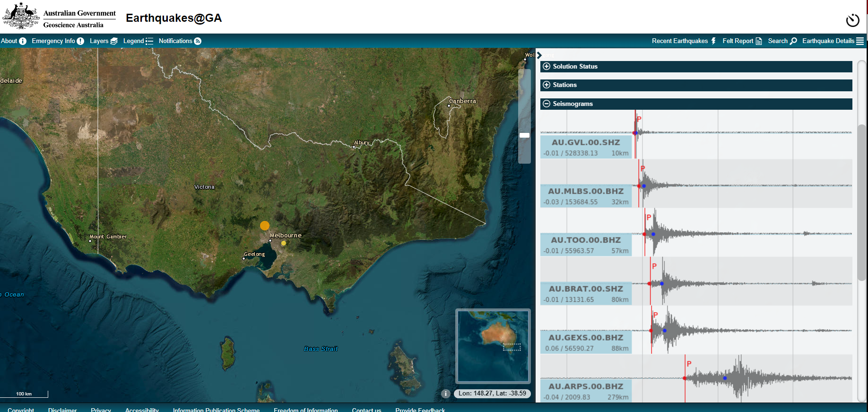Click the Australian Government crest logo
The image size is (868, 412).
coord(20,16)
